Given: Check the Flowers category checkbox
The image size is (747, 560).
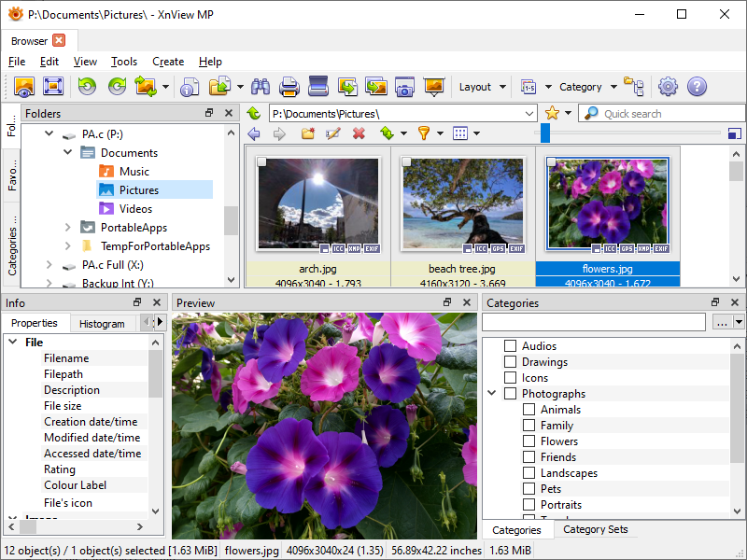Looking at the screenshot, I should pyautogui.click(x=529, y=441).
